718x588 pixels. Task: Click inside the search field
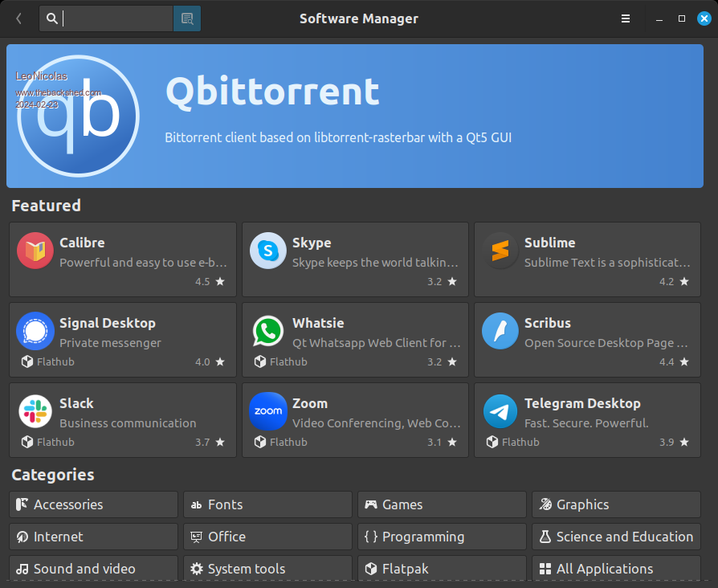(116, 18)
